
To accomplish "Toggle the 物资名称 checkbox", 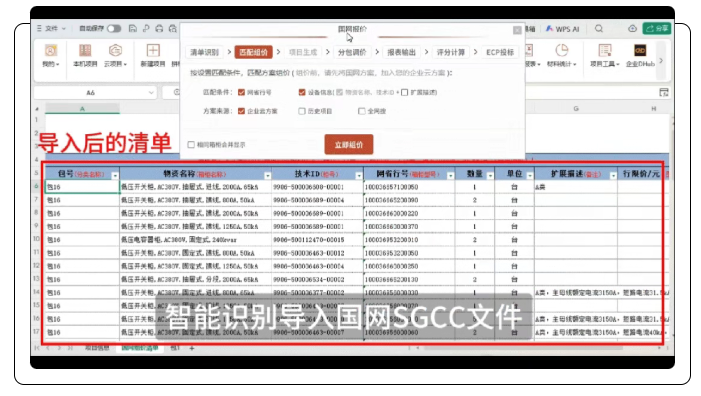I will tap(340, 93).
